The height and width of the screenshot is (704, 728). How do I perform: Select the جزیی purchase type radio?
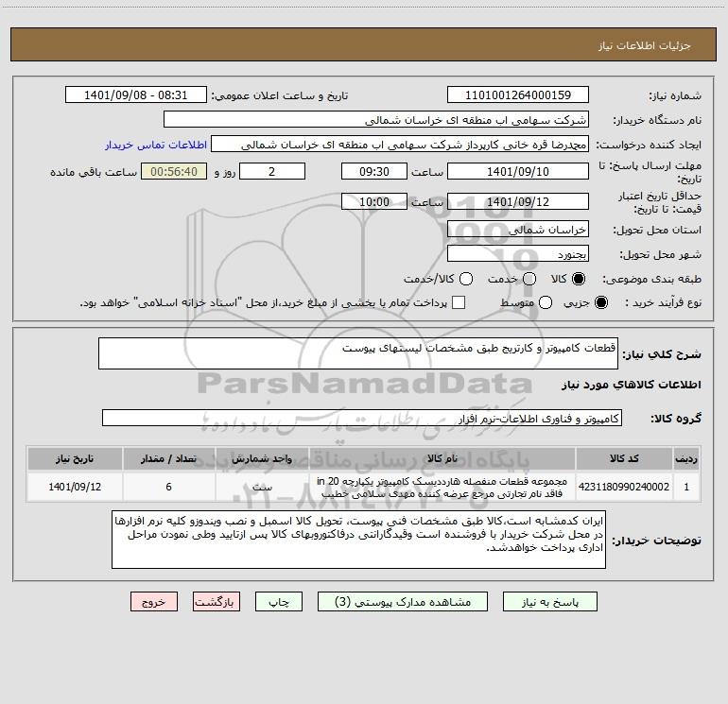coord(601,302)
